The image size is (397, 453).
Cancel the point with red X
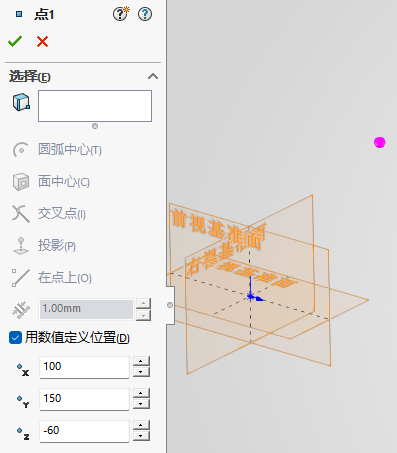pos(42,42)
